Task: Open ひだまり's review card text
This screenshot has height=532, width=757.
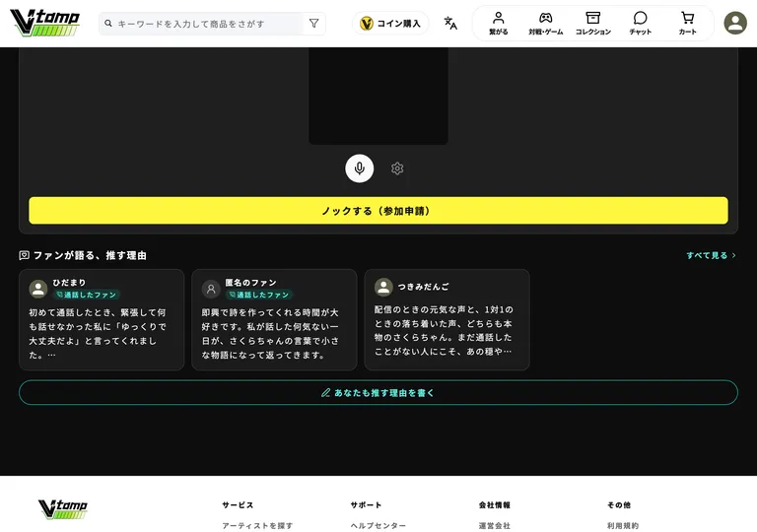Action: [98, 333]
